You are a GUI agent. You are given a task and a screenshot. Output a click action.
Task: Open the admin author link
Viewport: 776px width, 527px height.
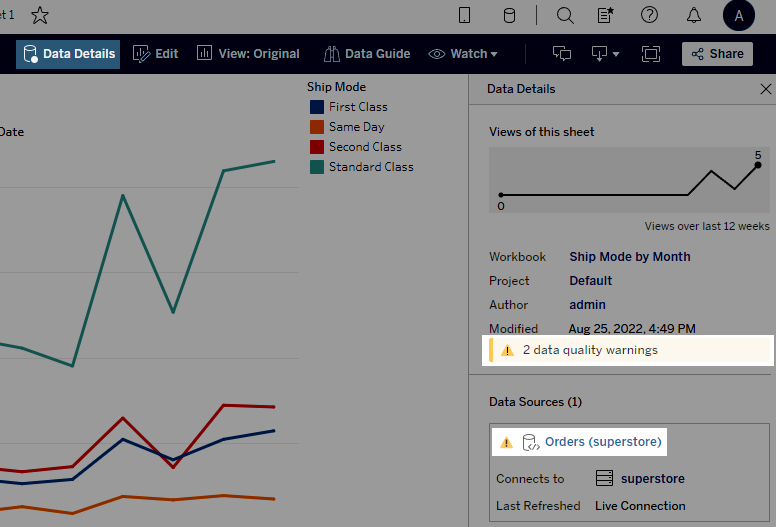(x=587, y=305)
